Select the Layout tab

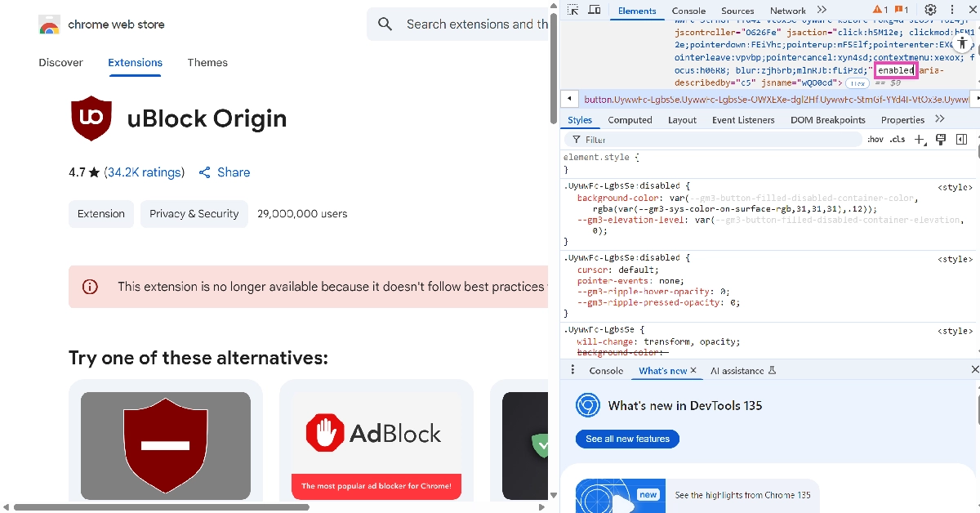(x=682, y=120)
